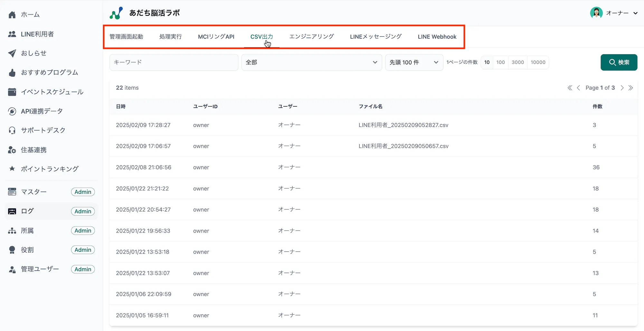Viewport: 644px width, 331px height.
Task: Click the イベントスケジュール calendar icon
Action: click(x=12, y=92)
